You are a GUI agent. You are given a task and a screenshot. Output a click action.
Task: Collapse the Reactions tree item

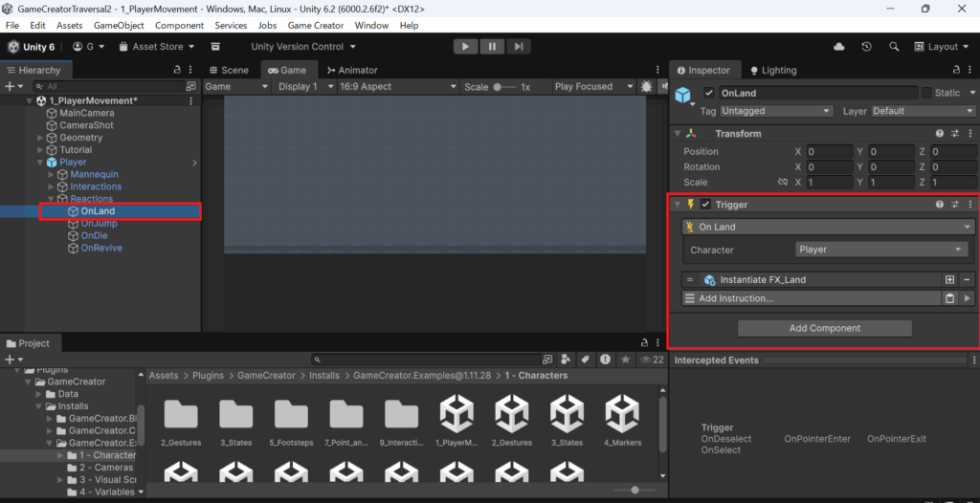click(51, 199)
